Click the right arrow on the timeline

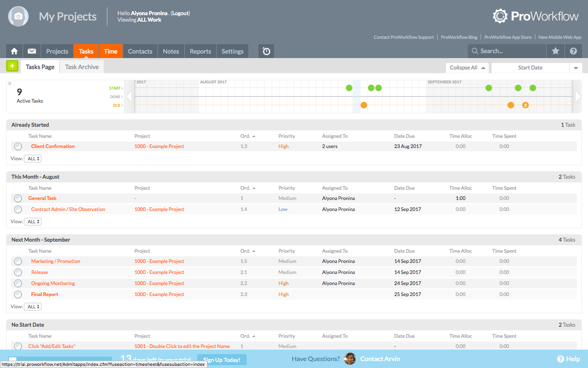click(577, 96)
